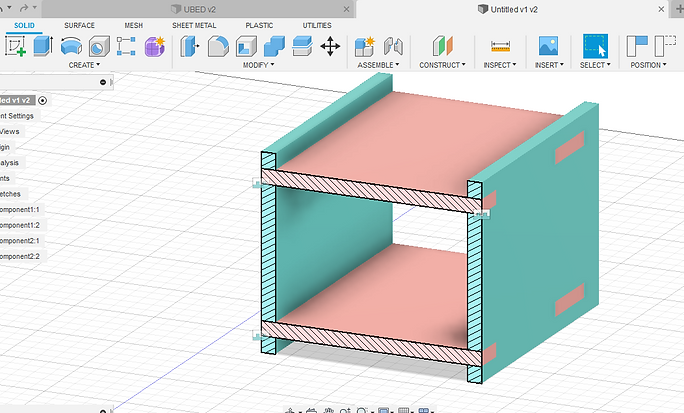This screenshot has width=684, height=413.
Task: Open the redo history dropdown arrow
Action: [x=35, y=8]
